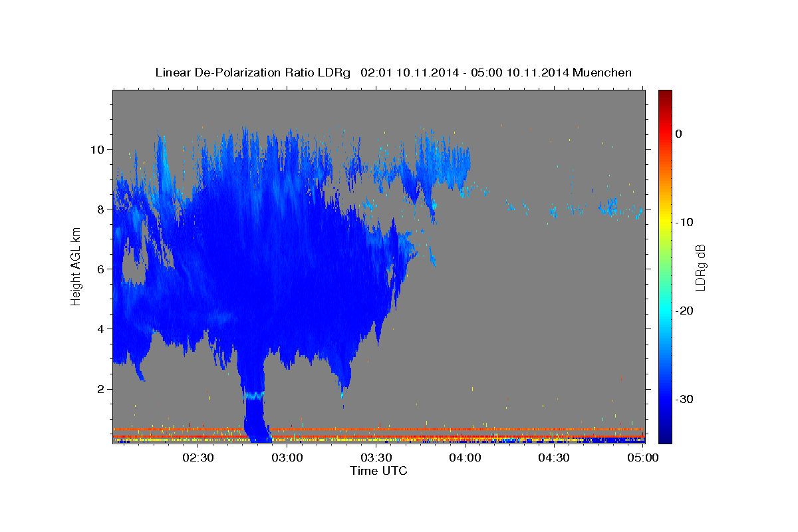Click the date range '02:01 10.11.2014 - 05:00 10.11.2014'
Screen dimensions: 798x532
[464, 72]
